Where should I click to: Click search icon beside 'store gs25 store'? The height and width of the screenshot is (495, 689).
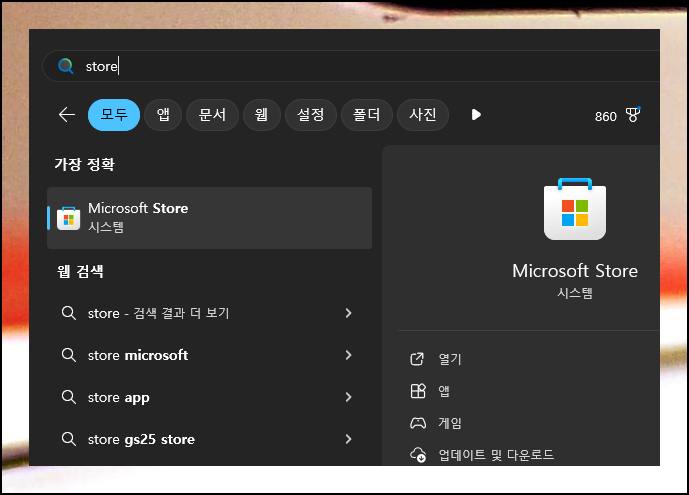click(69, 439)
